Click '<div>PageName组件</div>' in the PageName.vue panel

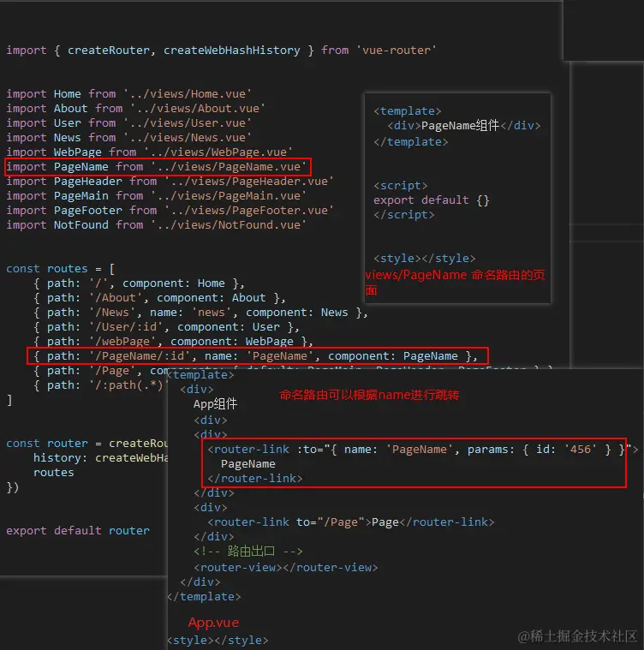click(463, 125)
